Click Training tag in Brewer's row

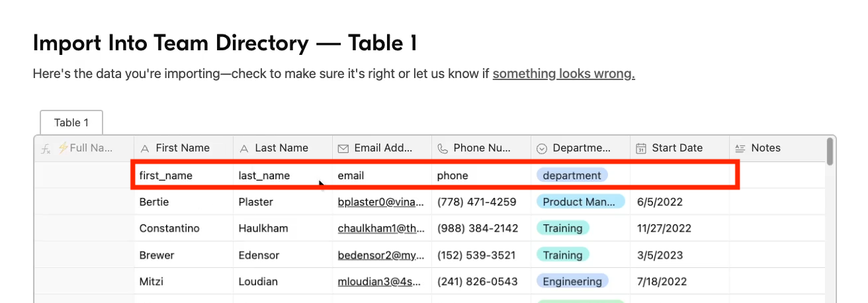point(563,255)
